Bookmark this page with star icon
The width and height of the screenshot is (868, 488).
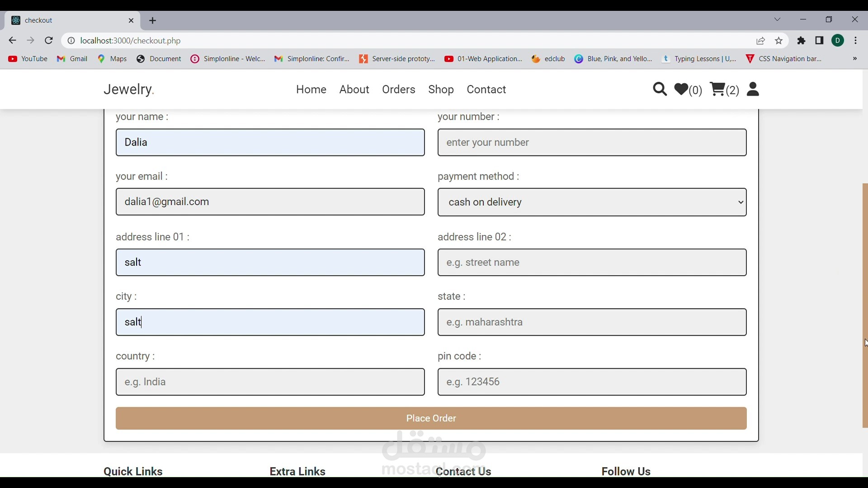pos(779,41)
